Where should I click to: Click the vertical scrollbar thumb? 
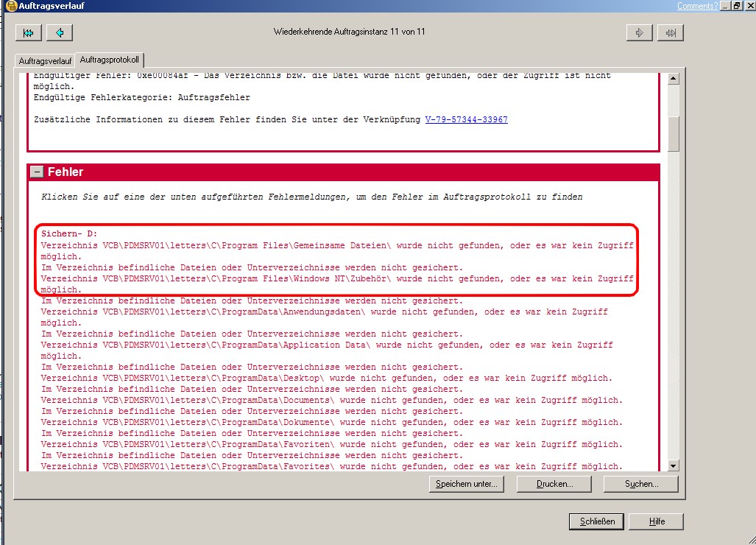click(x=674, y=133)
